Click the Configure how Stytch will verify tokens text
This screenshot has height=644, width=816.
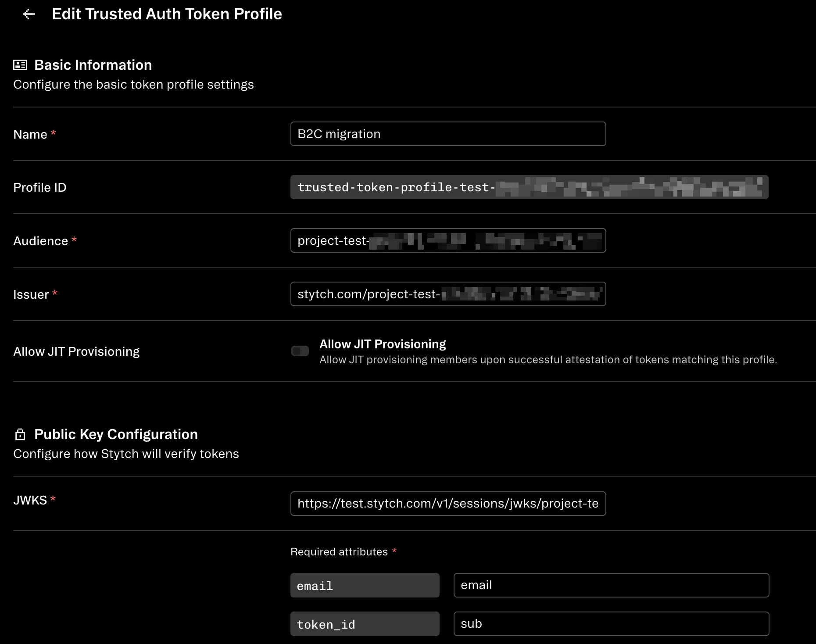(x=126, y=454)
